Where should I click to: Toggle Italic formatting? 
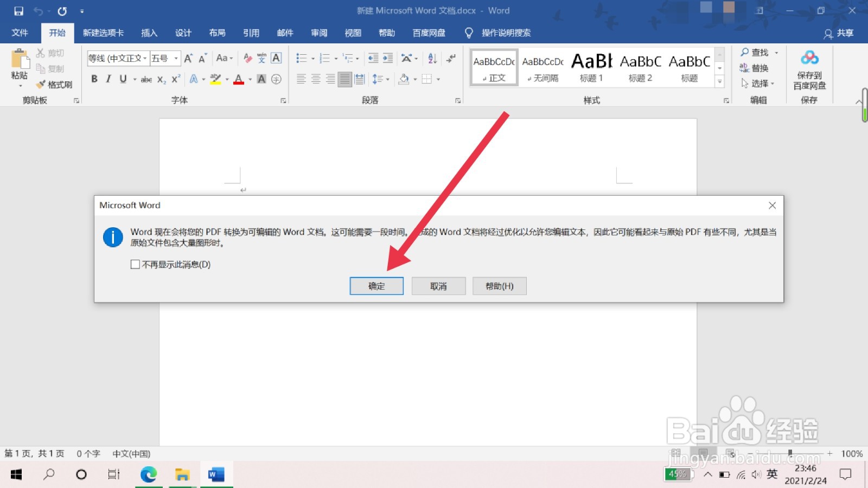[x=108, y=79]
